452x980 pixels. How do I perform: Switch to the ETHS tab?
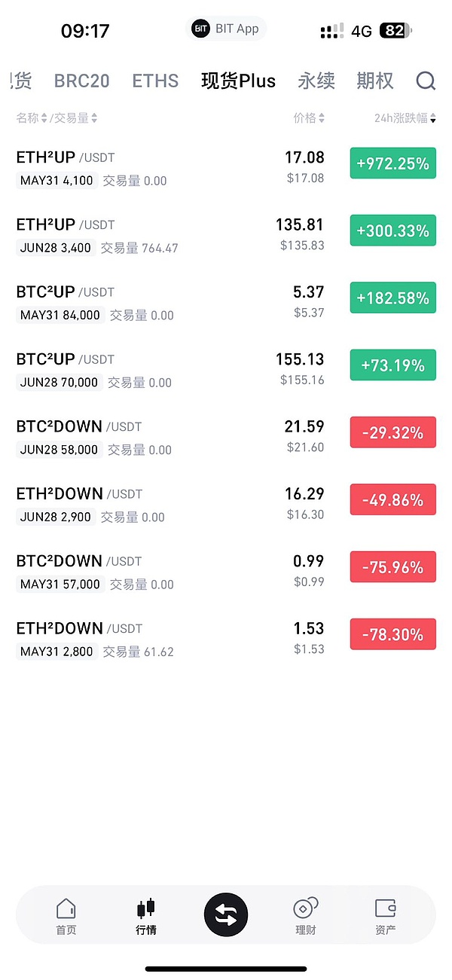point(155,81)
